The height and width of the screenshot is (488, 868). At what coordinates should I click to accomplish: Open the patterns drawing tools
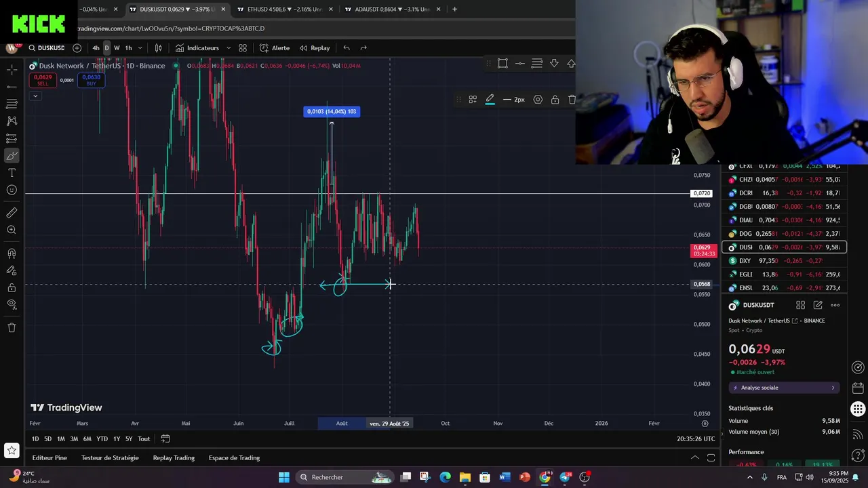pos(12,121)
